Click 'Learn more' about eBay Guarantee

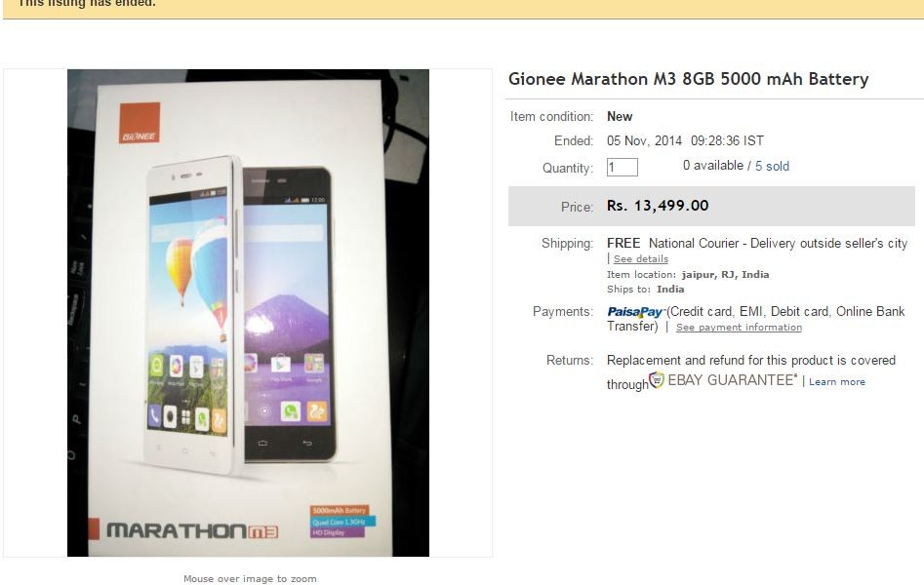tap(837, 382)
